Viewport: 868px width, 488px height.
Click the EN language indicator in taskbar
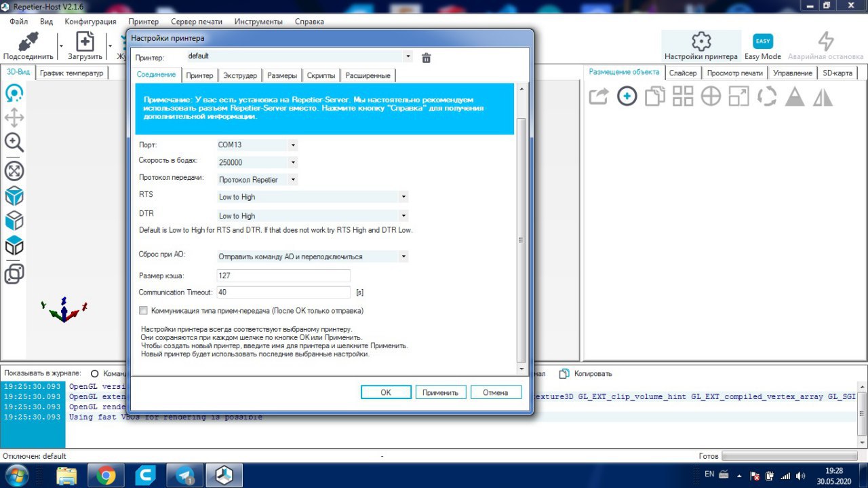click(709, 474)
